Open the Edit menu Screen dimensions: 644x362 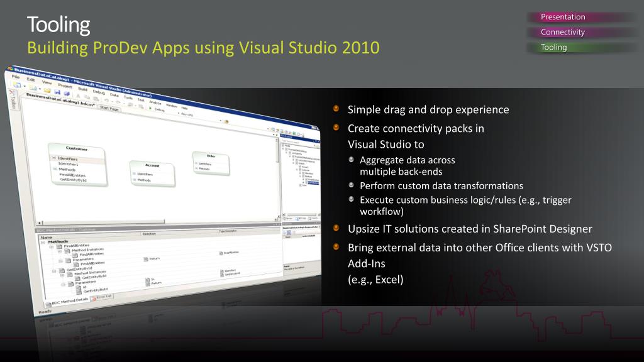(31, 79)
